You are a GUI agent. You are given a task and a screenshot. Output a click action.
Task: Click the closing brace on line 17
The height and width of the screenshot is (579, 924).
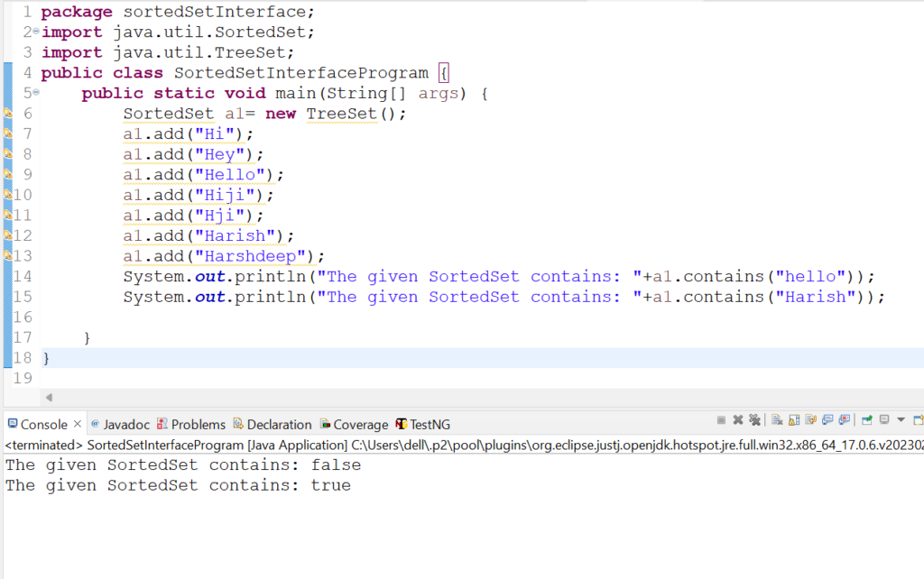(87, 337)
